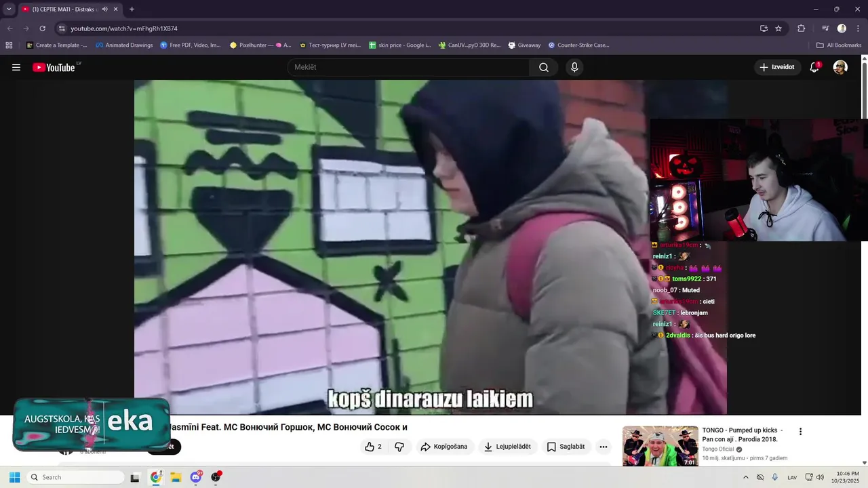
Task: Open the Windows Start menu
Action: pyautogui.click(x=14, y=477)
